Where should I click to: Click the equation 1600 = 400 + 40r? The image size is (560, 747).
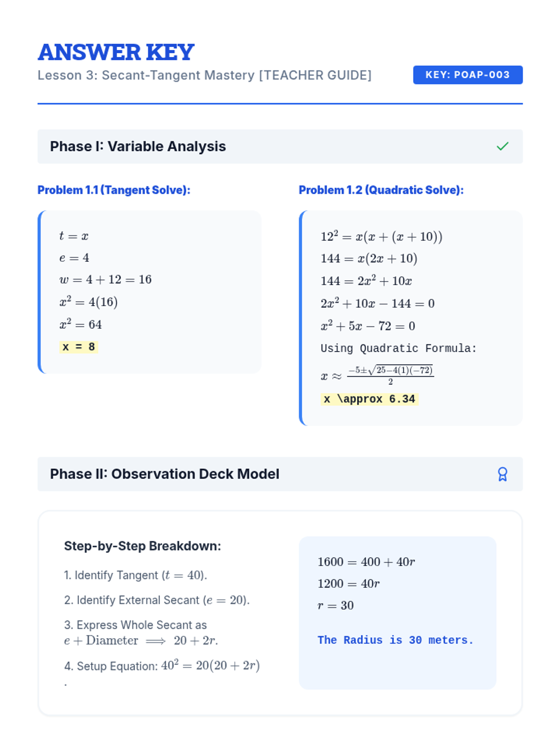(x=366, y=562)
